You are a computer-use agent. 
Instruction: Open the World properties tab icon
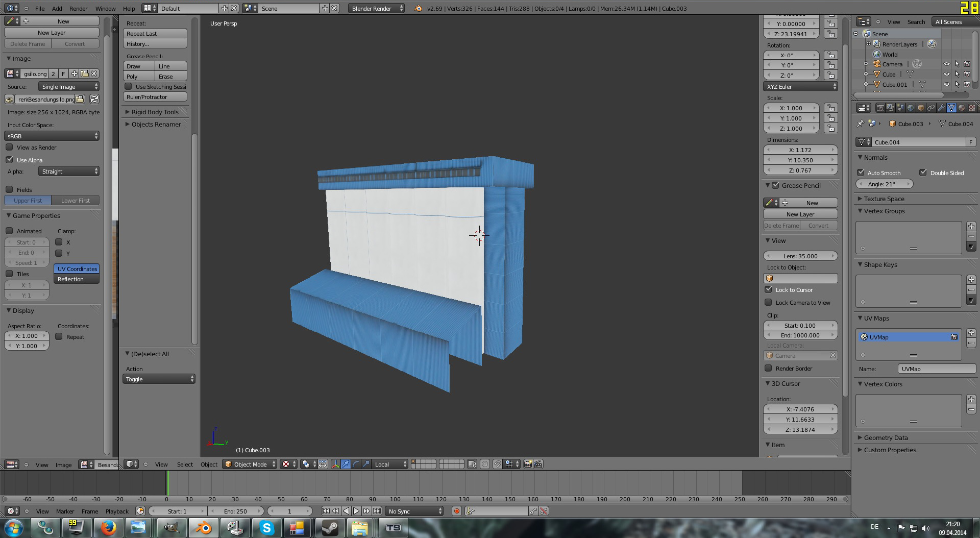[x=911, y=108]
